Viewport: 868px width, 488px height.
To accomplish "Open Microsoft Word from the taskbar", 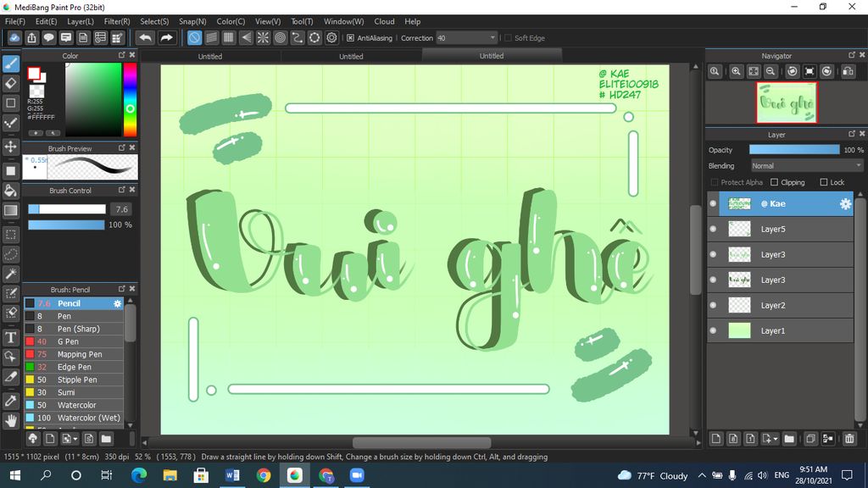I will pyautogui.click(x=232, y=475).
